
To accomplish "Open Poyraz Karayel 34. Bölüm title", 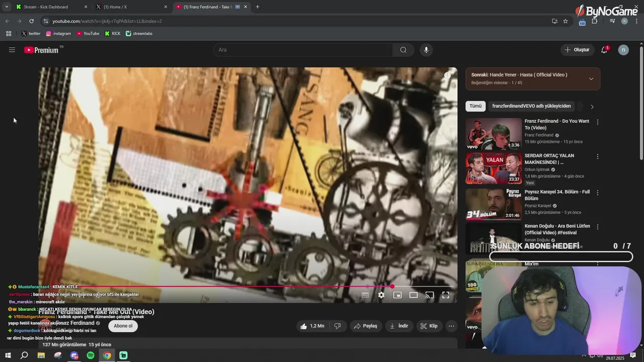I will pos(557,195).
